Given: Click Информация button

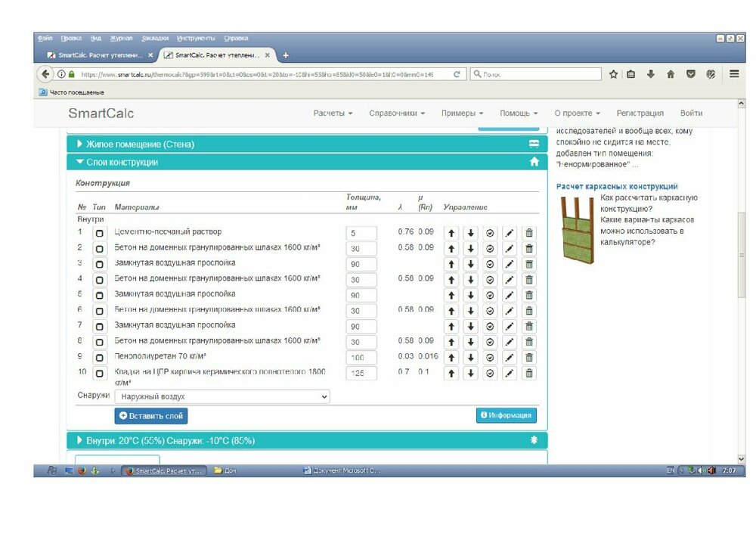Looking at the screenshot, I should tap(507, 415).
